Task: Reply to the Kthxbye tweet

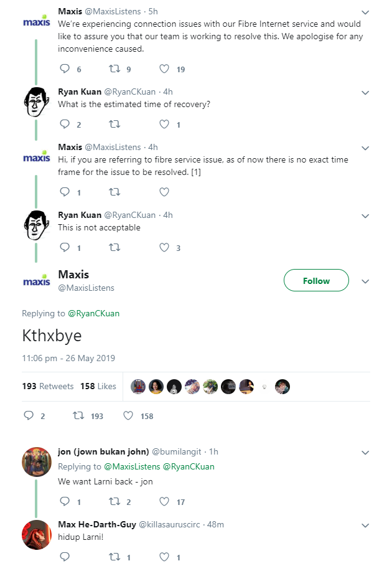Action: pos(29,415)
